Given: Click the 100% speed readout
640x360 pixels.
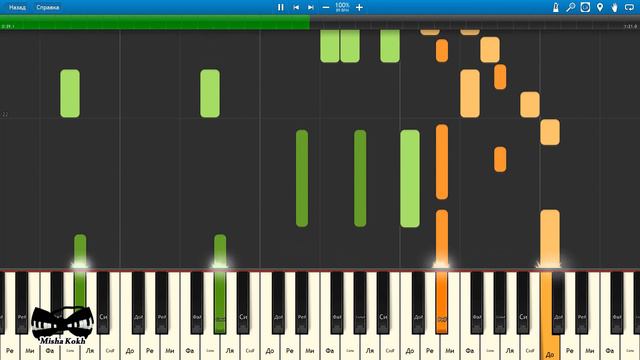Looking at the screenshot, I should click(x=342, y=7).
